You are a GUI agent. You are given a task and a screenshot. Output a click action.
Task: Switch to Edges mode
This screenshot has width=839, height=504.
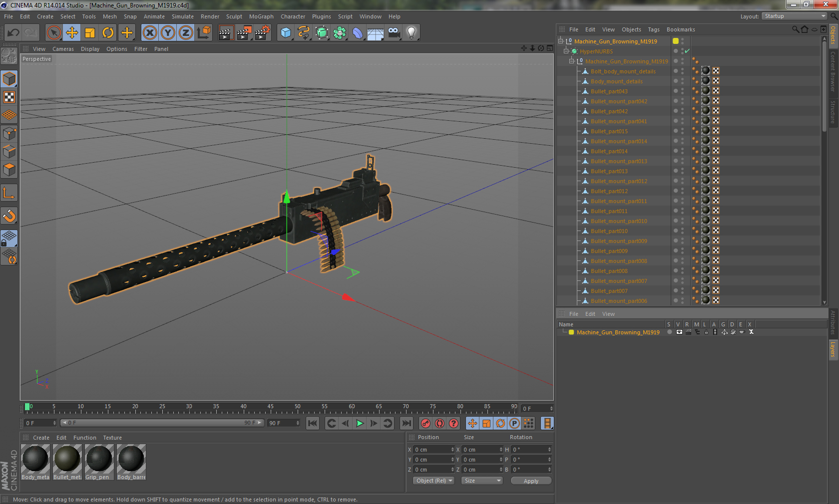click(x=9, y=151)
